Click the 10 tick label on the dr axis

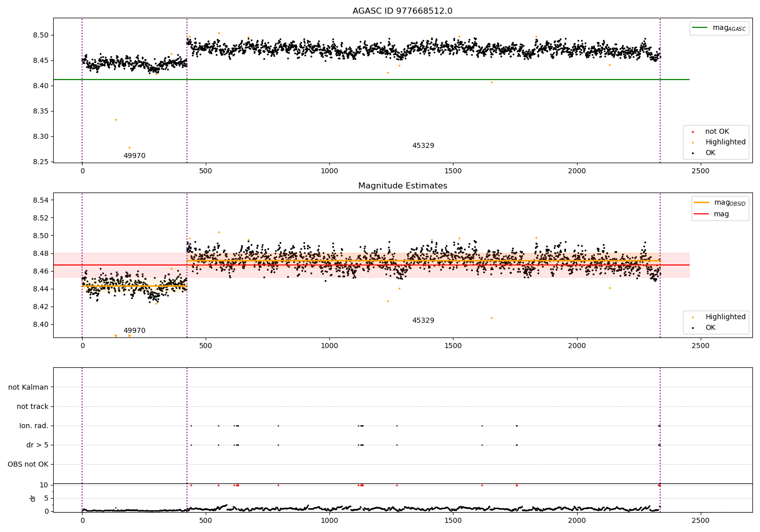(x=44, y=485)
